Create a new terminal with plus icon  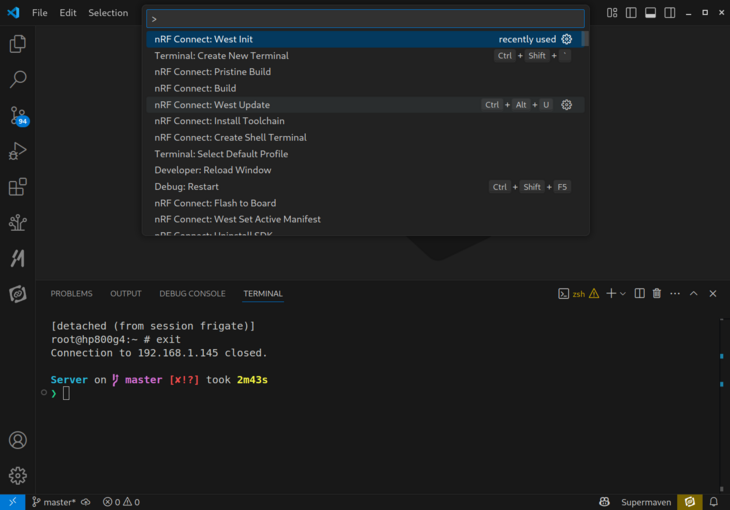611,293
